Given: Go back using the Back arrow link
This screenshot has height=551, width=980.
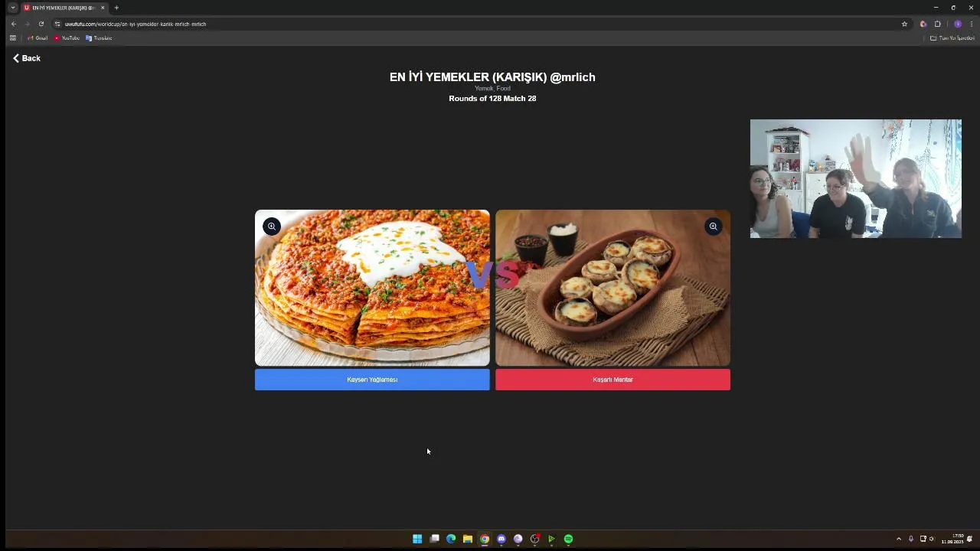Looking at the screenshot, I should coord(27,58).
